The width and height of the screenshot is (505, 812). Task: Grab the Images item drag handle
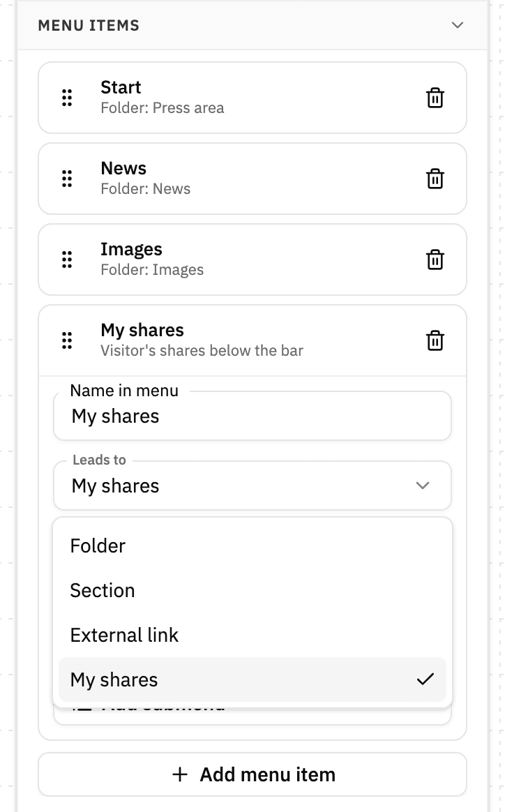tap(67, 259)
